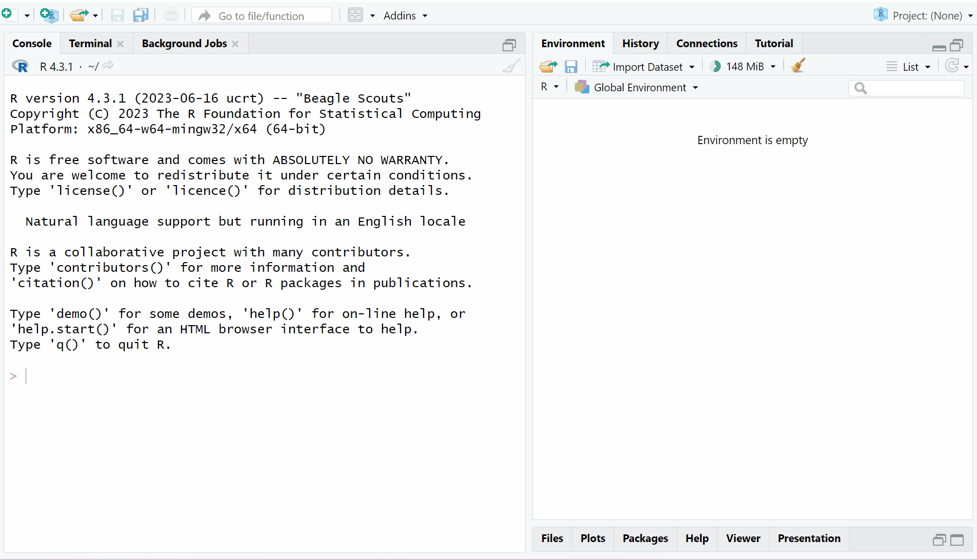Click the New File icon

point(7,15)
